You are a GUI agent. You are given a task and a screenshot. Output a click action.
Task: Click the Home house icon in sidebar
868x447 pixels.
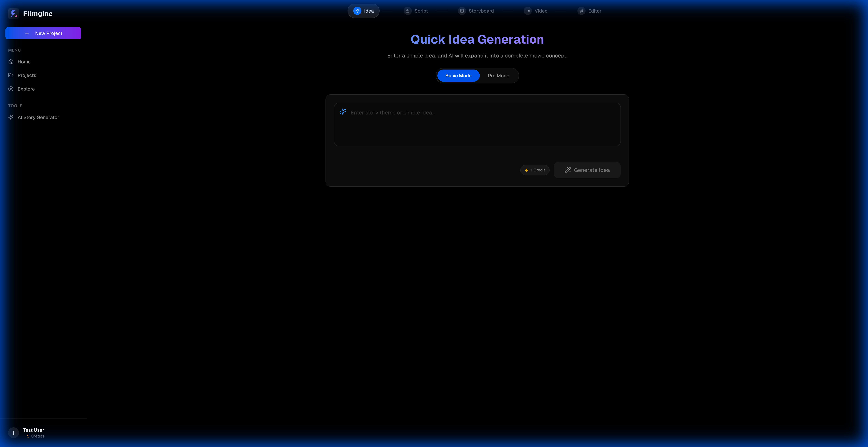point(11,62)
